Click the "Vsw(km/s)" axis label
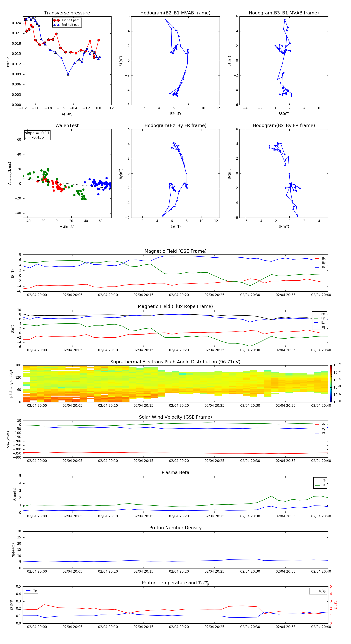Viewport: 351px width, 644px height. coord(8,439)
